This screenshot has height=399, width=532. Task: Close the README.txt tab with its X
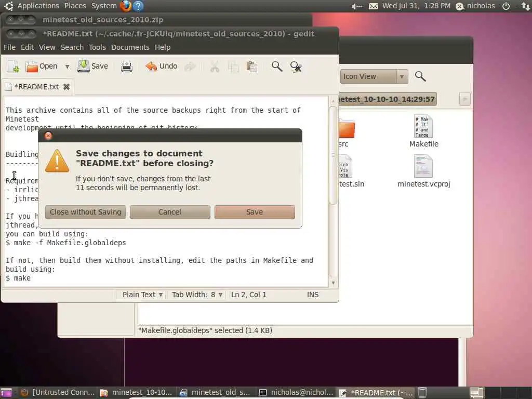tap(66, 87)
